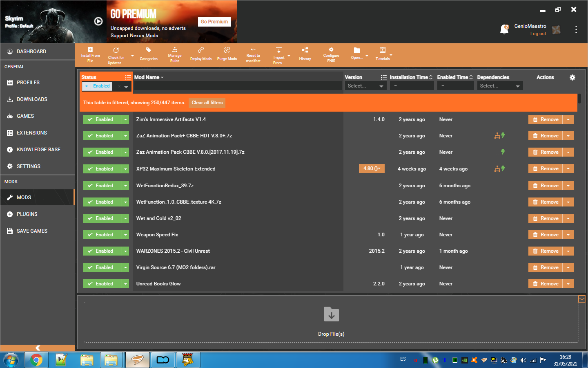The width and height of the screenshot is (588, 368).
Task: Click Log out link
Action: [x=538, y=34]
